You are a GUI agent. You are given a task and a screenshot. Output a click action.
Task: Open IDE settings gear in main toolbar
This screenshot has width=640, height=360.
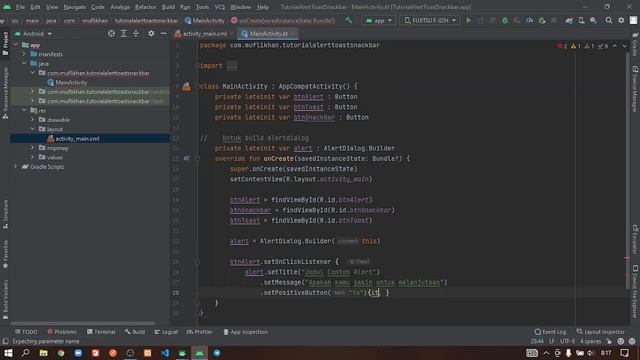[621, 20]
